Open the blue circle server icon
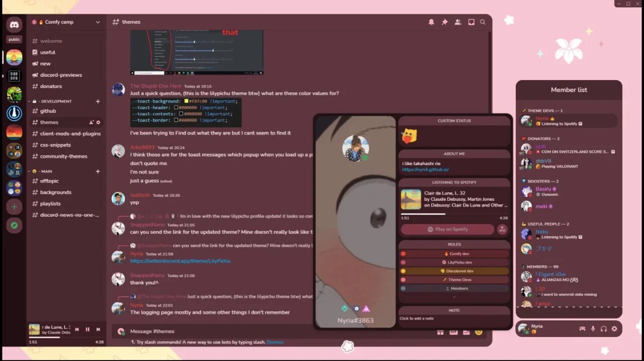This screenshot has width=644, height=361. click(x=14, y=113)
